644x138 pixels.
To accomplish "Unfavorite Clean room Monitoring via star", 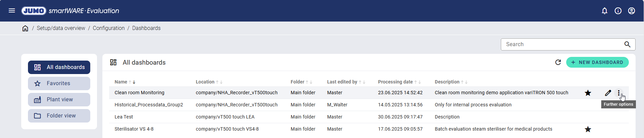I will (x=588, y=93).
